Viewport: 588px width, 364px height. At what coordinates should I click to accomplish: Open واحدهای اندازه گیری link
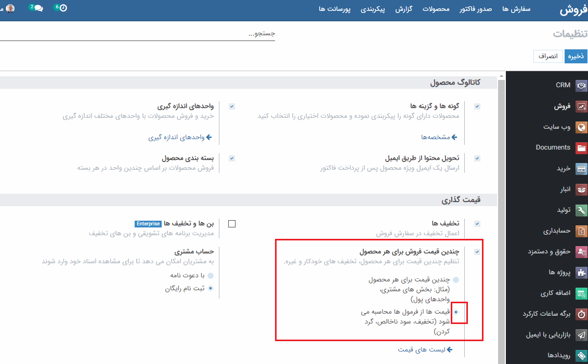click(x=177, y=138)
